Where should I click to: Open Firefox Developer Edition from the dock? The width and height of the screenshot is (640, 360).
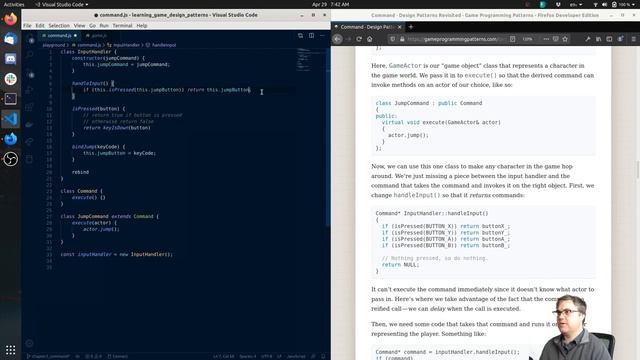click(11, 139)
